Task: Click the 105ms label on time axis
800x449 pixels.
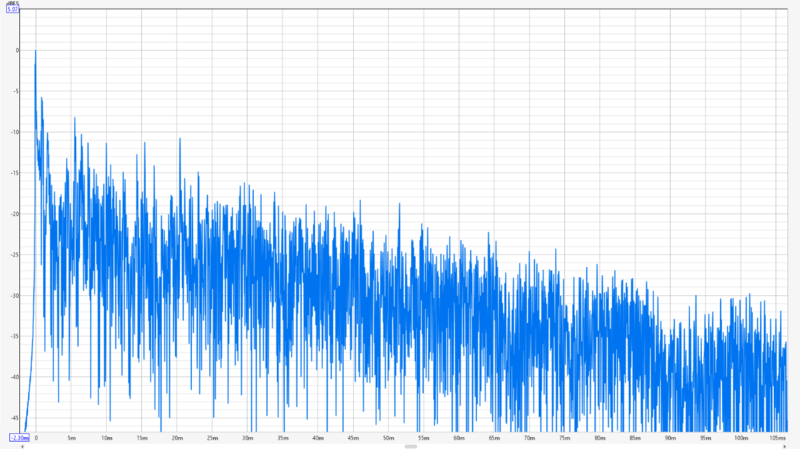Action: point(778,438)
